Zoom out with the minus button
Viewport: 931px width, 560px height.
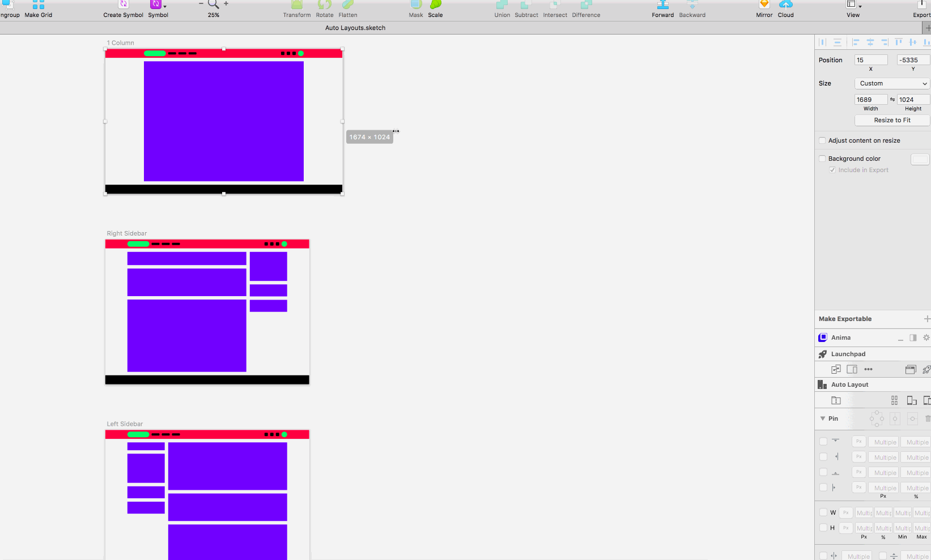tap(201, 4)
